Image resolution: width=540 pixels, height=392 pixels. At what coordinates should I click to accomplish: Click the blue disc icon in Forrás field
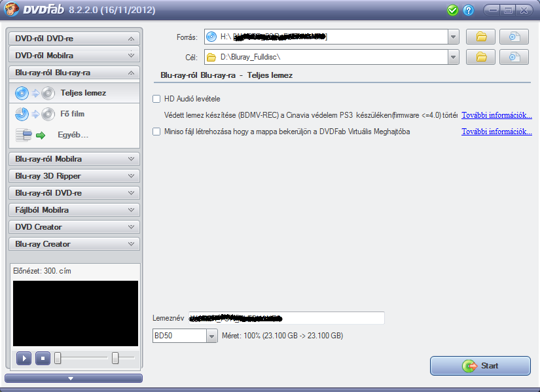coord(211,37)
